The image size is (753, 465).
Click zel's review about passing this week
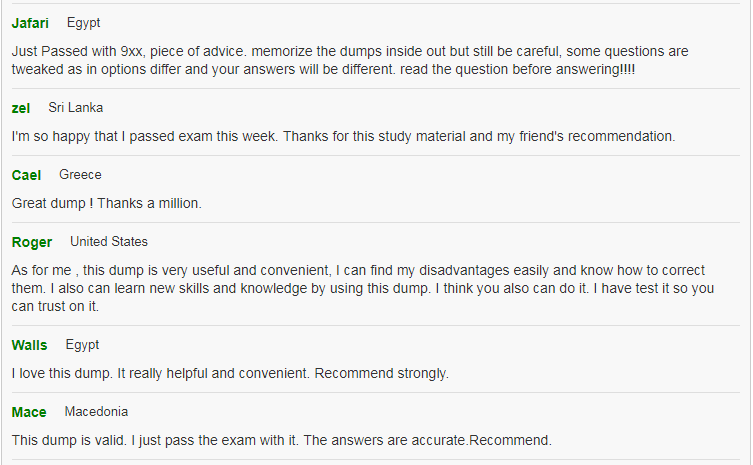(343, 136)
